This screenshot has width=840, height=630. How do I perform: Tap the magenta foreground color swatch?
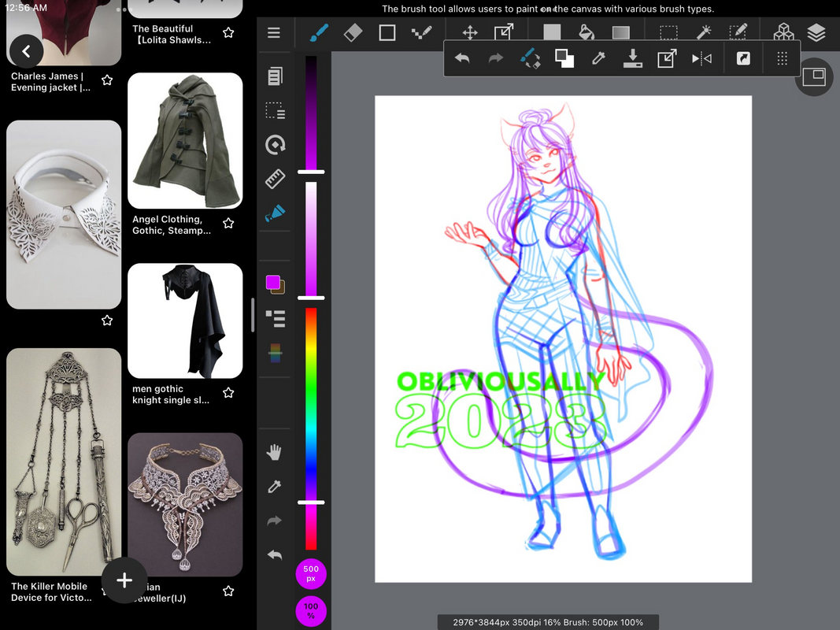(x=273, y=283)
